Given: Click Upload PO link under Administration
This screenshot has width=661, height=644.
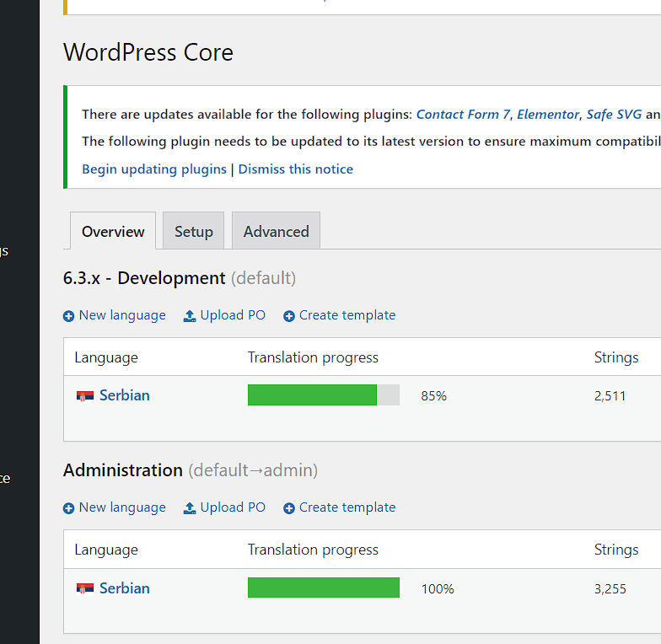Looking at the screenshot, I should coord(233,507).
